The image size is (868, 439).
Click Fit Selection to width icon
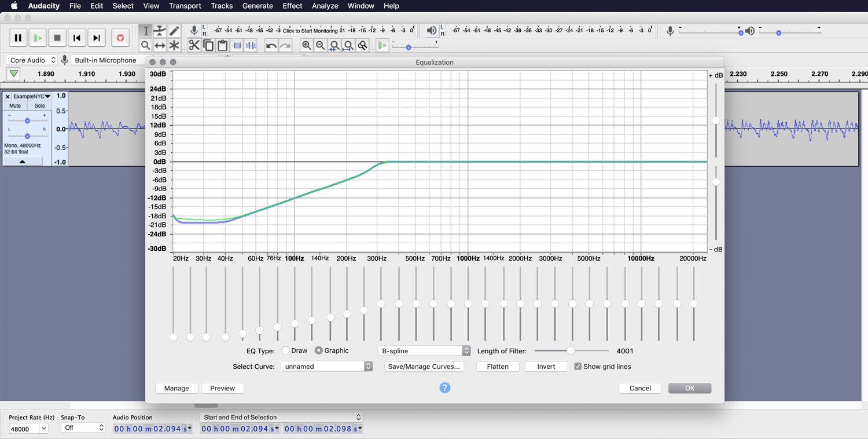click(334, 45)
